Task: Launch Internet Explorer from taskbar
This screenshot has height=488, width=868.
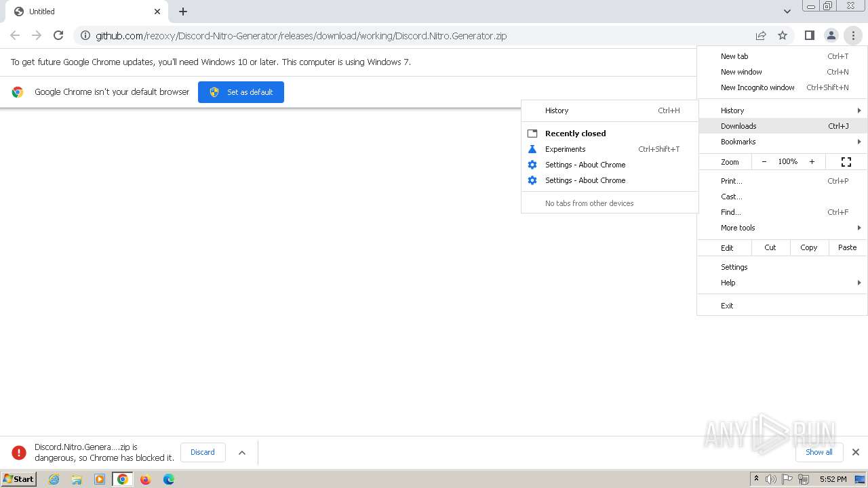Action: pos(54,479)
